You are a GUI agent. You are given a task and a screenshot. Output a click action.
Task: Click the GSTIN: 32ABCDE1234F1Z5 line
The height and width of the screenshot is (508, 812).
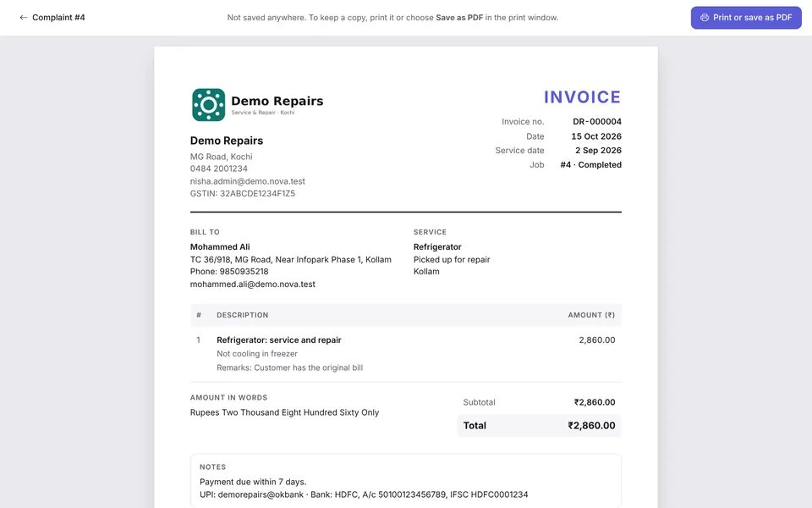click(243, 193)
